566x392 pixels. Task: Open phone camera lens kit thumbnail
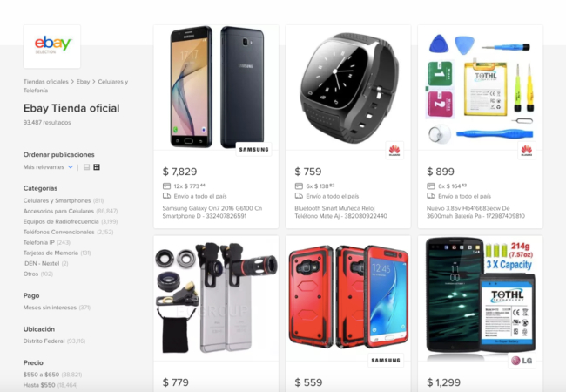pos(216,298)
